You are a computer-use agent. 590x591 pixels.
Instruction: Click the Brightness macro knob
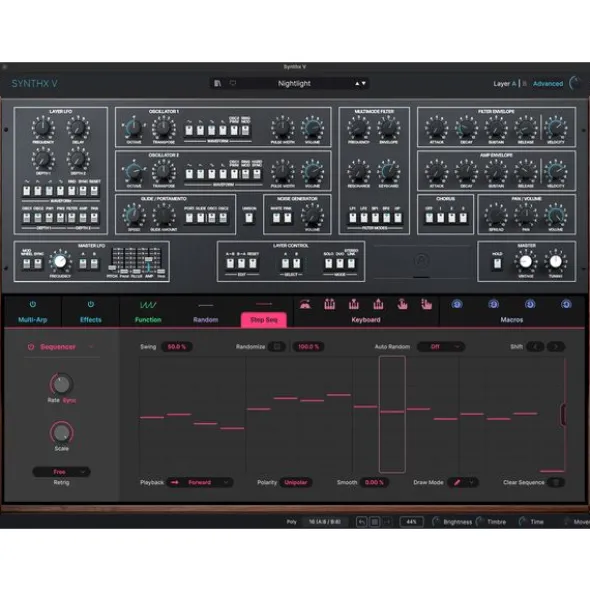click(436, 522)
